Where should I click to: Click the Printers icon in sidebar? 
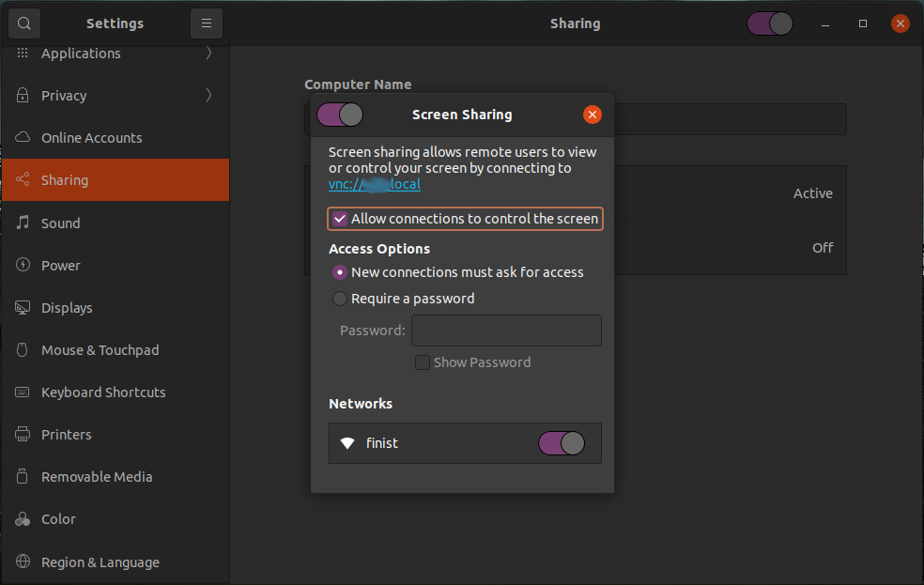pos(23,434)
